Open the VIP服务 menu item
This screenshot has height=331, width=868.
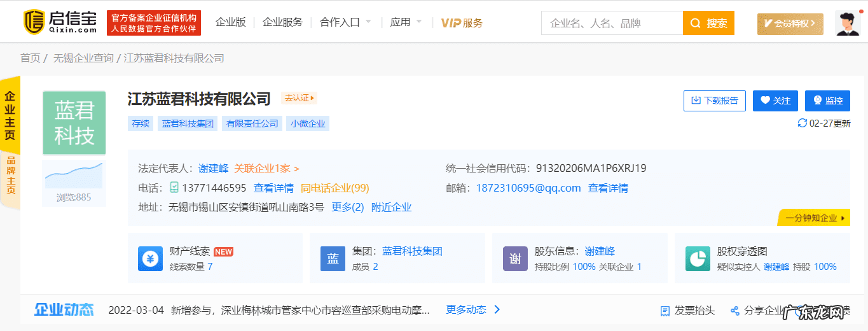[462, 23]
